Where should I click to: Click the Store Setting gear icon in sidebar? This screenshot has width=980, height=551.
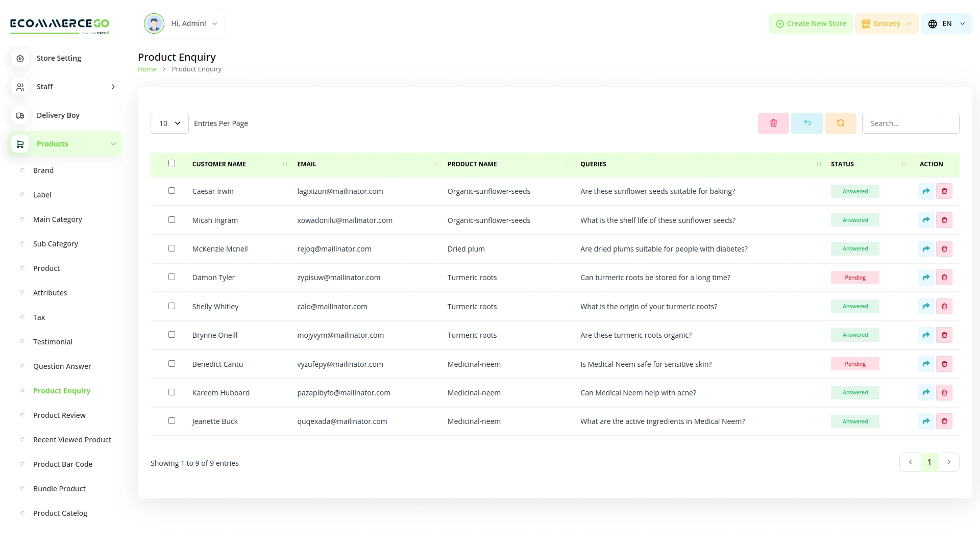20,58
